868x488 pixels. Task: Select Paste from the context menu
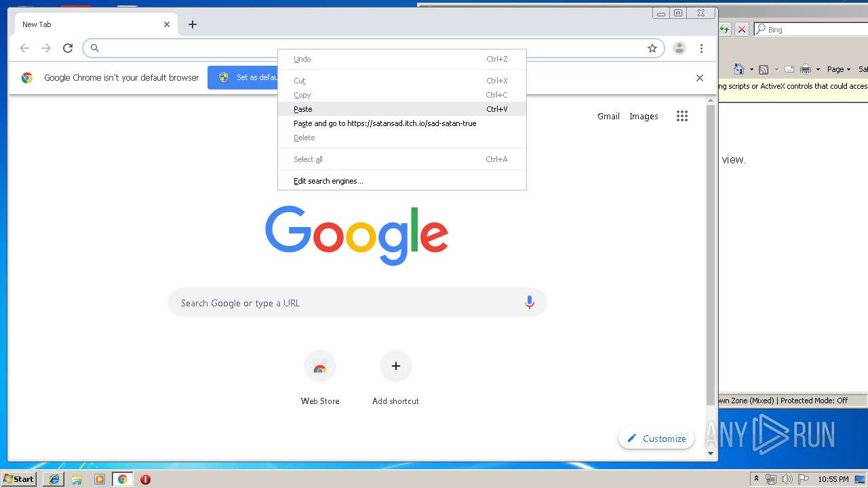pyautogui.click(x=402, y=109)
